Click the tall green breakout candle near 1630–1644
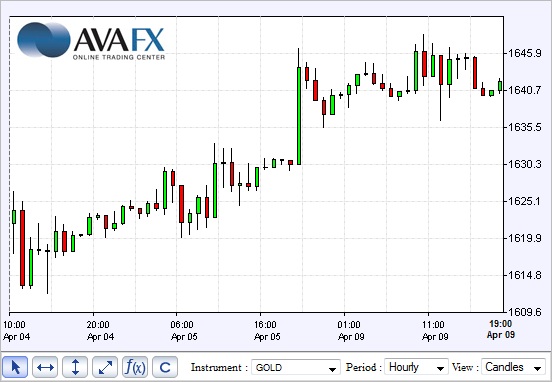 click(299, 116)
